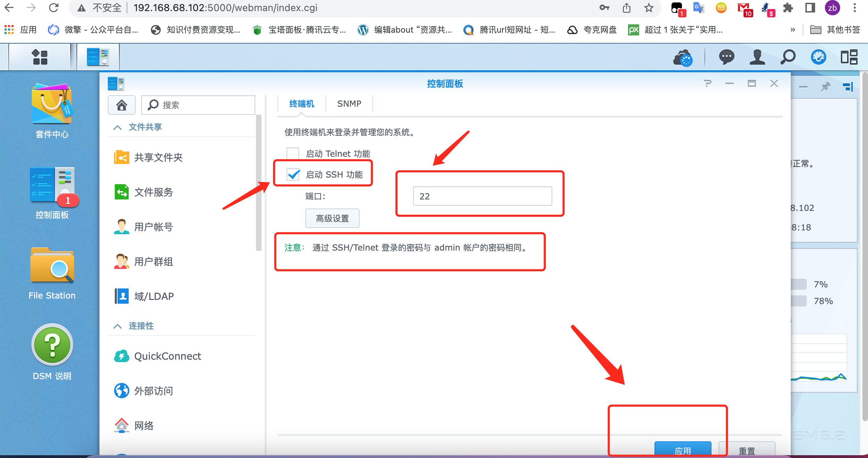
Task: Open User Group settings
Action: [144, 262]
